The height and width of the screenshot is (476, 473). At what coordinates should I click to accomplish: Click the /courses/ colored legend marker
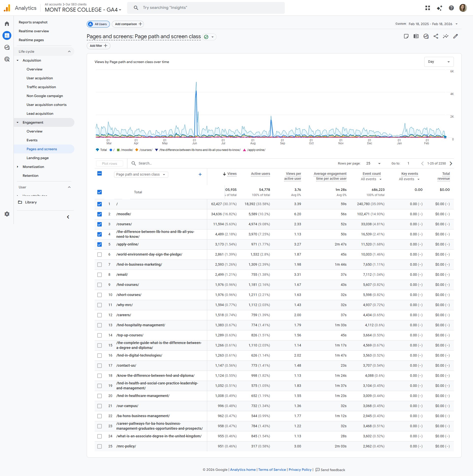click(x=137, y=150)
